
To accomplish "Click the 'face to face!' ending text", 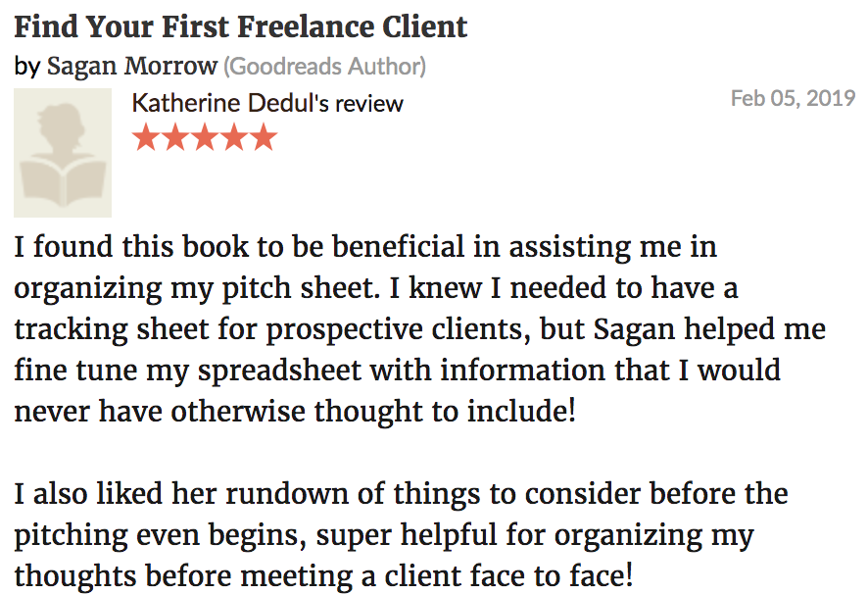I will pos(551,575).
